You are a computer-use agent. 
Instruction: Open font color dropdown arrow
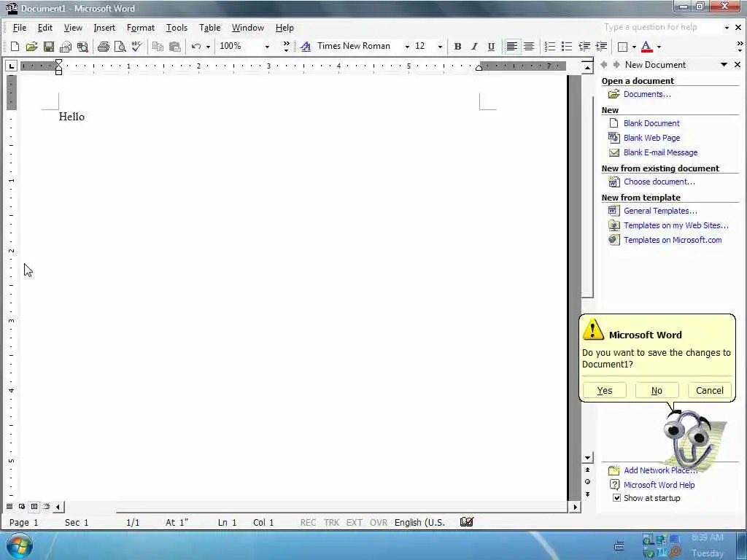(659, 46)
